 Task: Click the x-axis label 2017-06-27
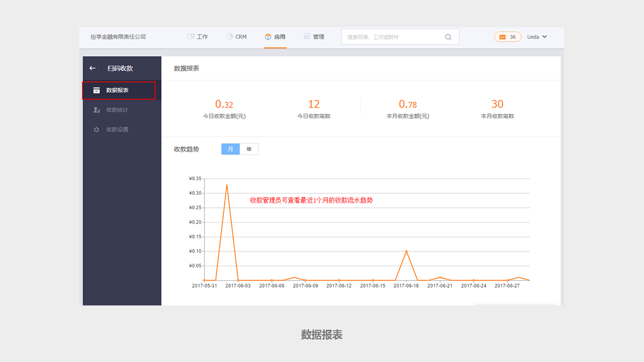(507, 286)
